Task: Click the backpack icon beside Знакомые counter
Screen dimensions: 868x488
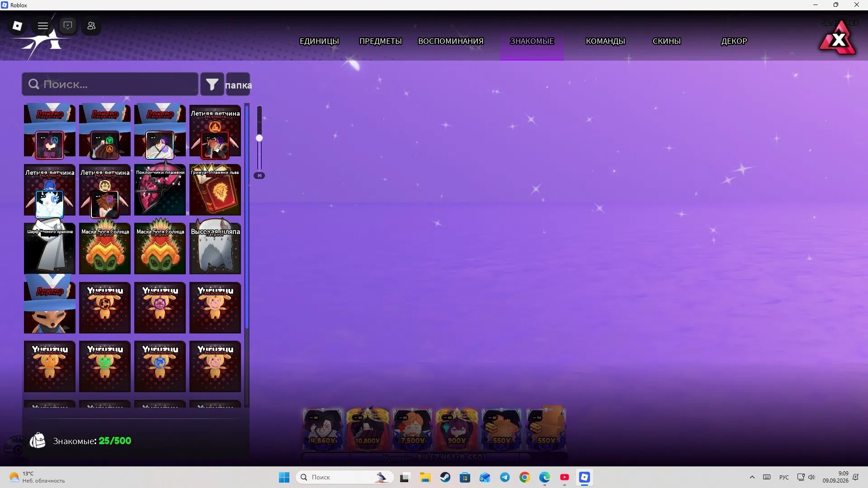Action: pyautogui.click(x=38, y=441)
